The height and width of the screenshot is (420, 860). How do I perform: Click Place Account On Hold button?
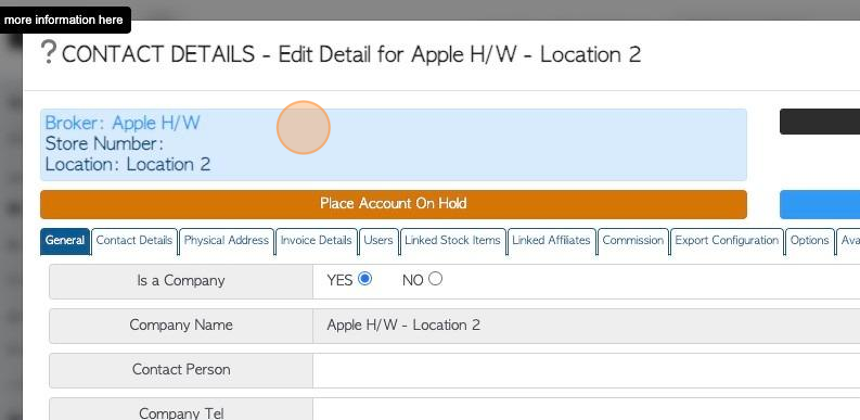coord(393,204)
